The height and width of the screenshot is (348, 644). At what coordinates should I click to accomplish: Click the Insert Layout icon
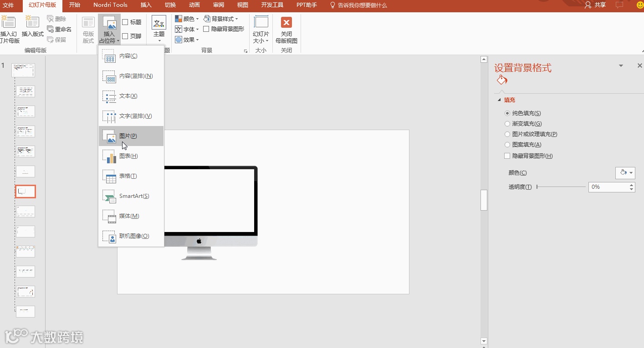coord(33,22)
